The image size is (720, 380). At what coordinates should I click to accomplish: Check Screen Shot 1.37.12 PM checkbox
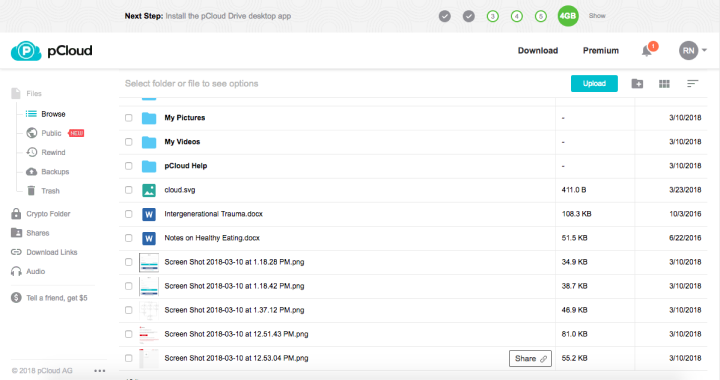129,310
